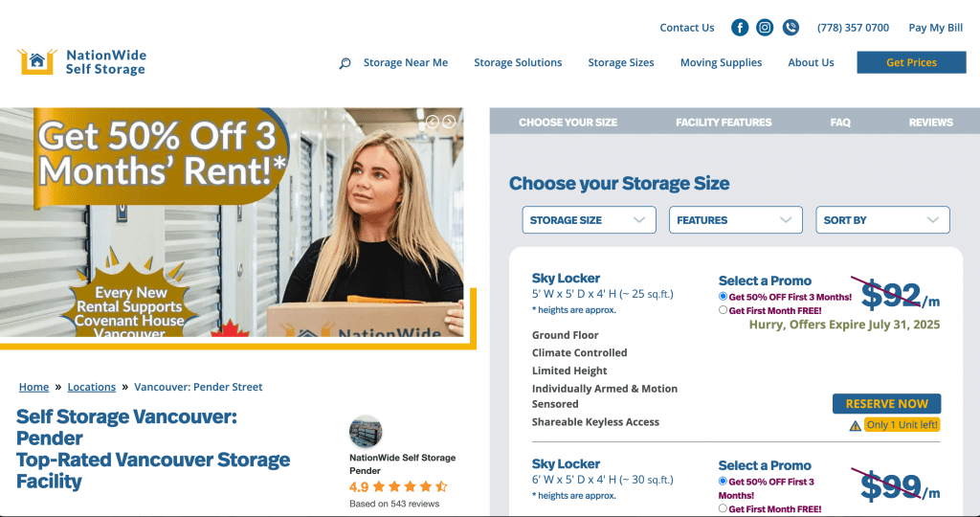Go to Locations breadcrumb link
The image size is (980, 517).
pyautogui.click(x=91, y=387)
